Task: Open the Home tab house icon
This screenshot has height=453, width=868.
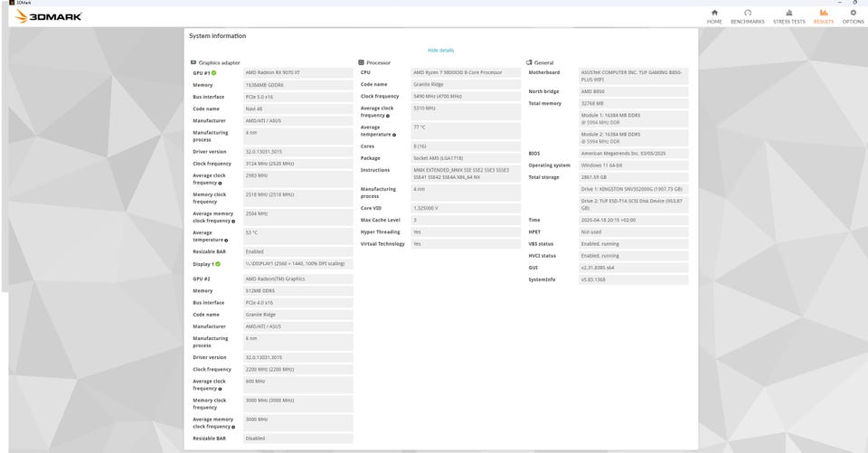Action: (x=714, y=12)
